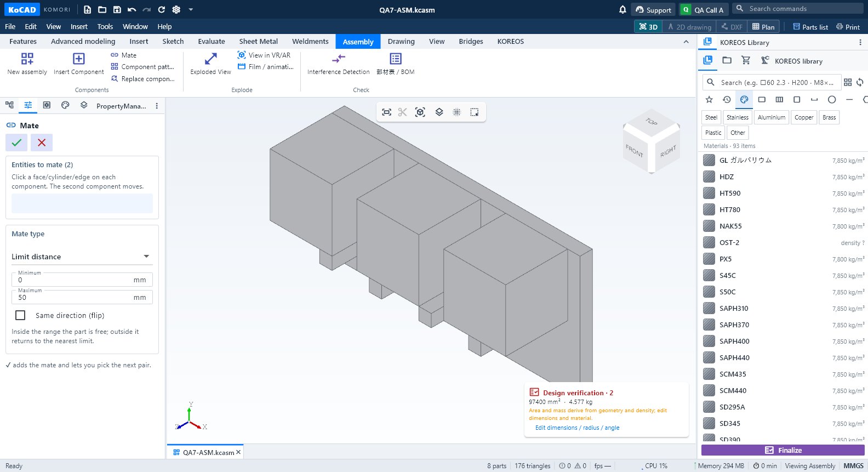Expand the quick access toolbar dropdown arrow
The width and height of the screenshot is (868, 472).
pyautogui.click(x=191, y=9)
